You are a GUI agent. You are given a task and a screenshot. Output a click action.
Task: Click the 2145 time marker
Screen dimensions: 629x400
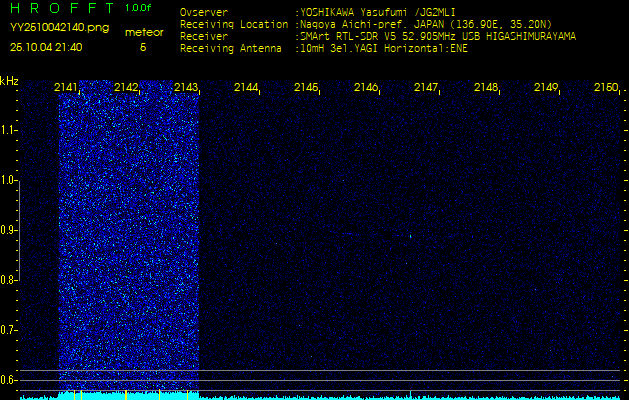pyautogui.click(x=306, y=87)
